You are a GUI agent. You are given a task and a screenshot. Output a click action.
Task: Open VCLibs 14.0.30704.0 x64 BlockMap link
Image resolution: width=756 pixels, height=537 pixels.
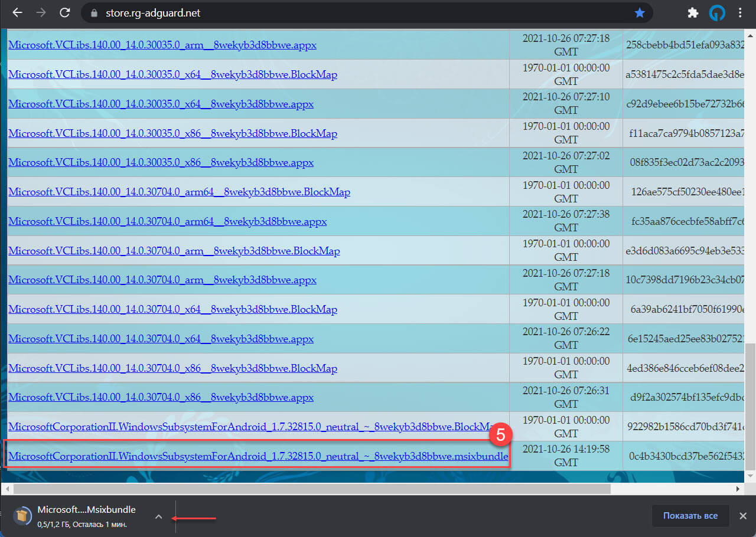(172, 309)
